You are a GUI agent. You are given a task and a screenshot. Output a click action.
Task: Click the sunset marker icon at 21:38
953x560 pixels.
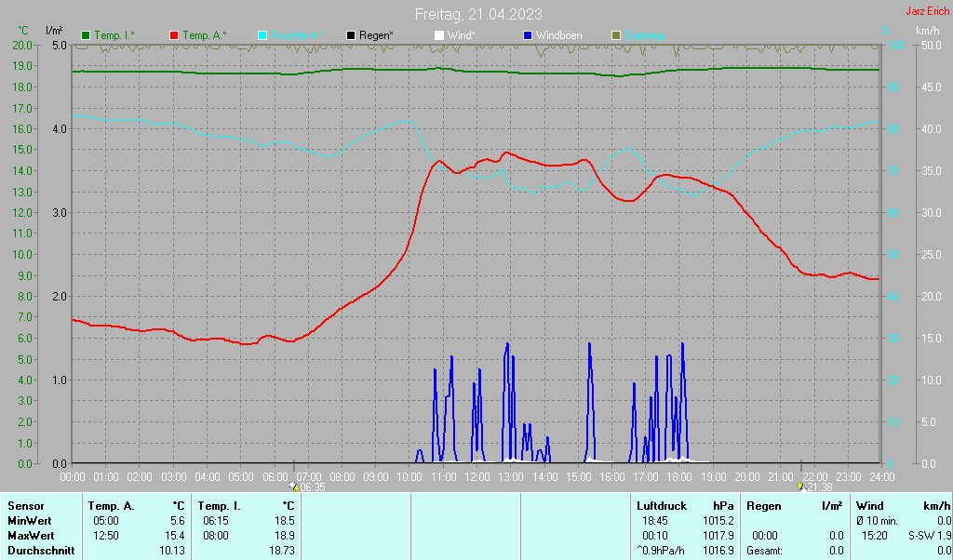point(801,486)
